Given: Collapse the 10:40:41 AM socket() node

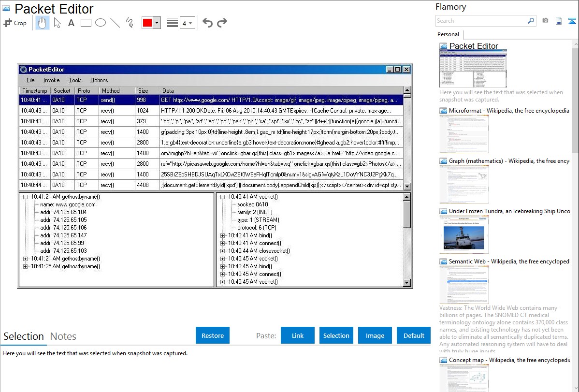Looking at the screenshot, I should click(x=223, y=197).
